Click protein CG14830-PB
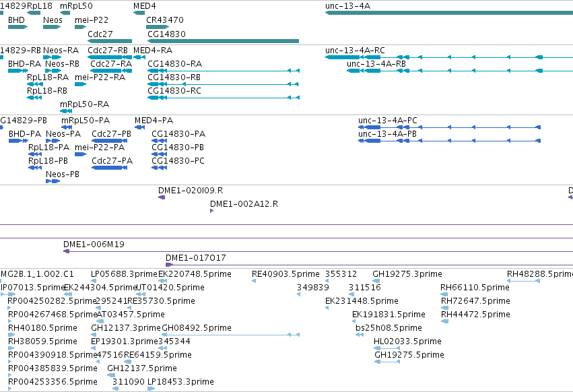573x392 pixels. tap(160, 154)
